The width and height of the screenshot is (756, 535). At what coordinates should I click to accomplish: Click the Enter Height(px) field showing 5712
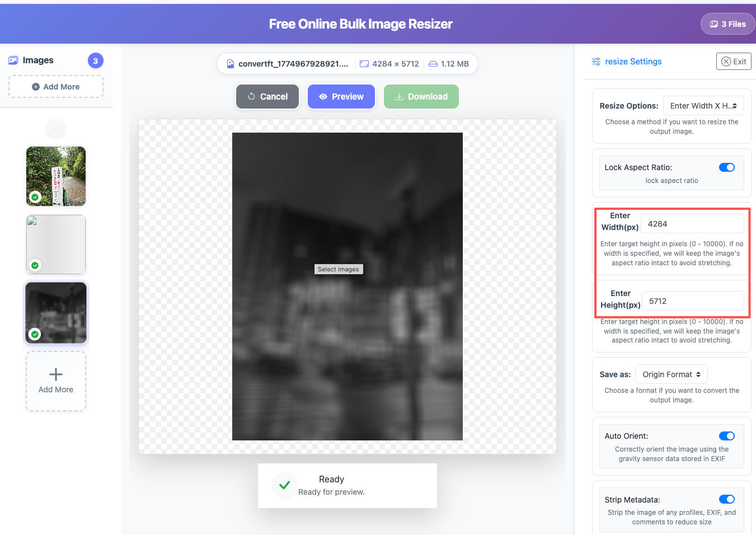[x=693, y=301]
